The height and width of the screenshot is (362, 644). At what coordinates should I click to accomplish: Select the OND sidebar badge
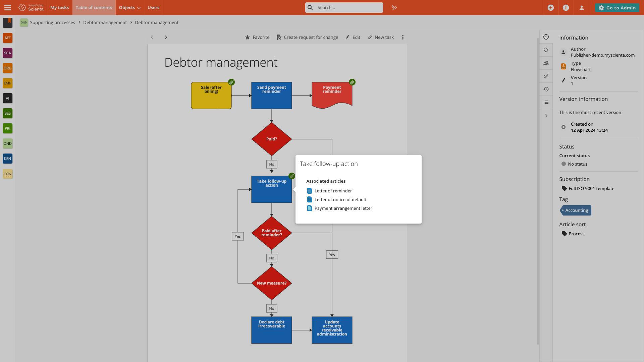7,143
